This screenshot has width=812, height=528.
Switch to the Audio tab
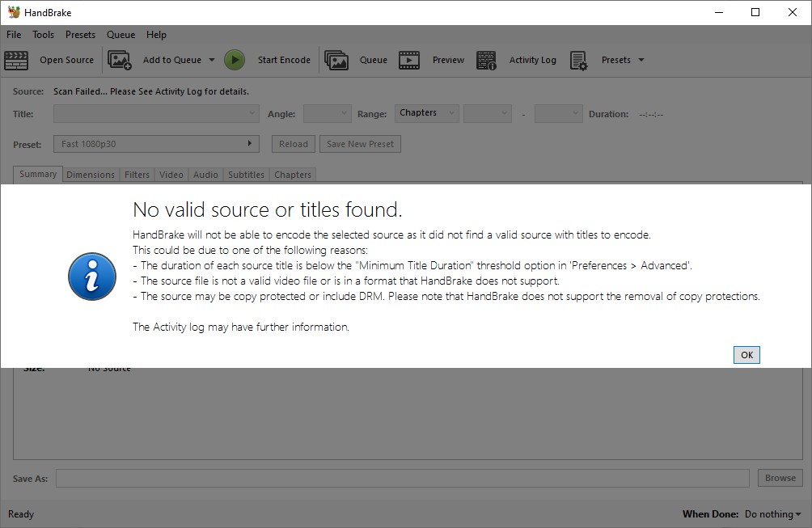(x=205, y=175)
